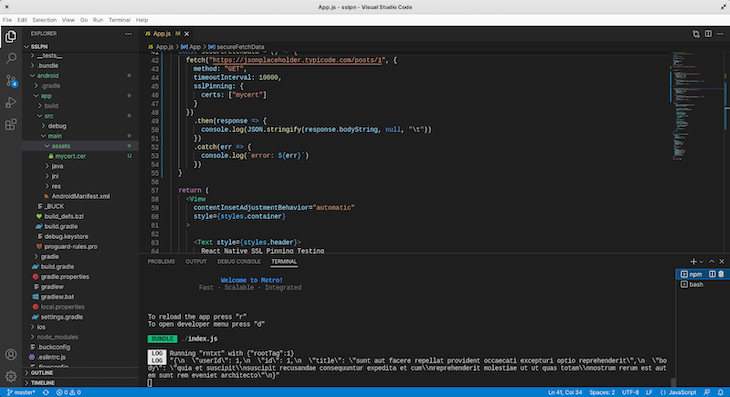This screenshot has height=397, width=730.
Task: Split the editor to the right
Action: coord(708,34)
